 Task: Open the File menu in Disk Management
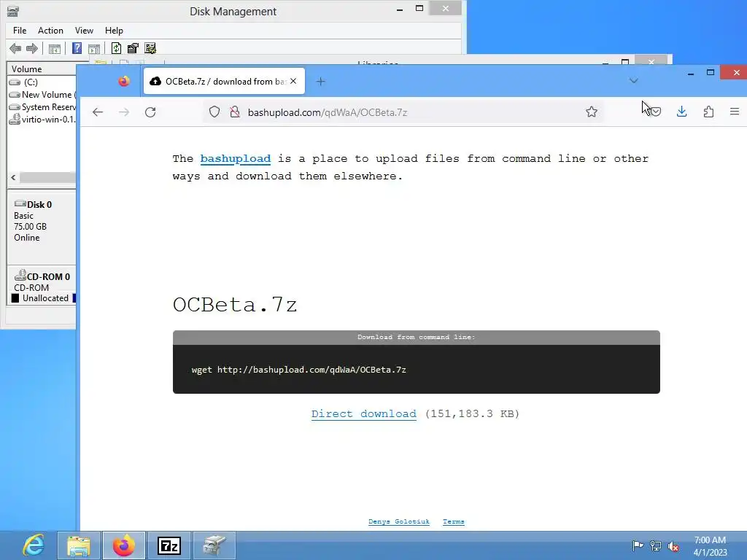(x=20, y=31)
